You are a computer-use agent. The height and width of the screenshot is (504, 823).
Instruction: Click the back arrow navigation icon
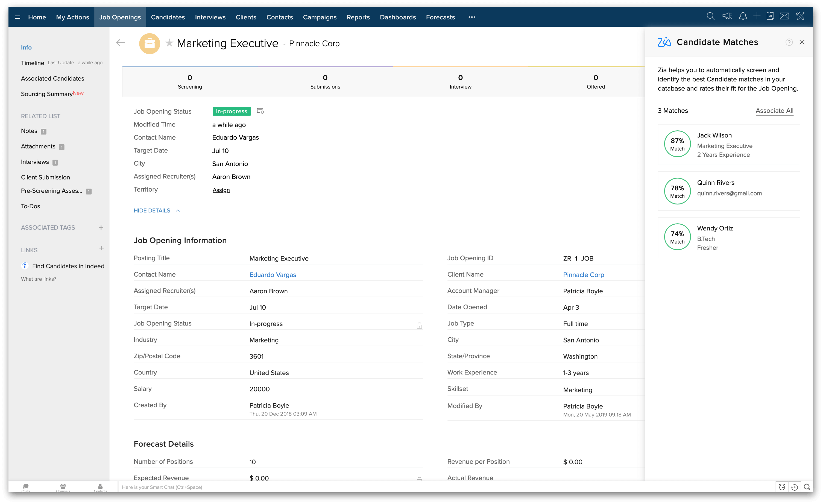pos(121,43)
